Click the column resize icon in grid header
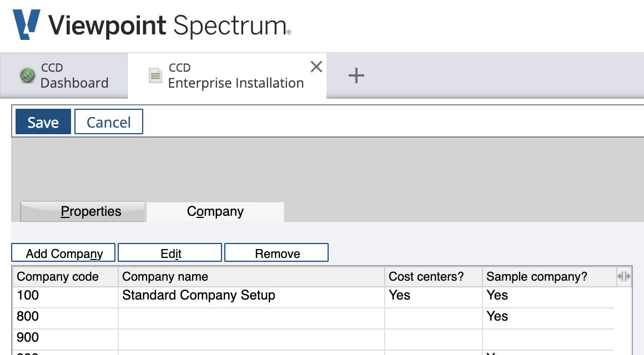Image resolution: width=644 pixels, height=355 pixels. point(623,277)
